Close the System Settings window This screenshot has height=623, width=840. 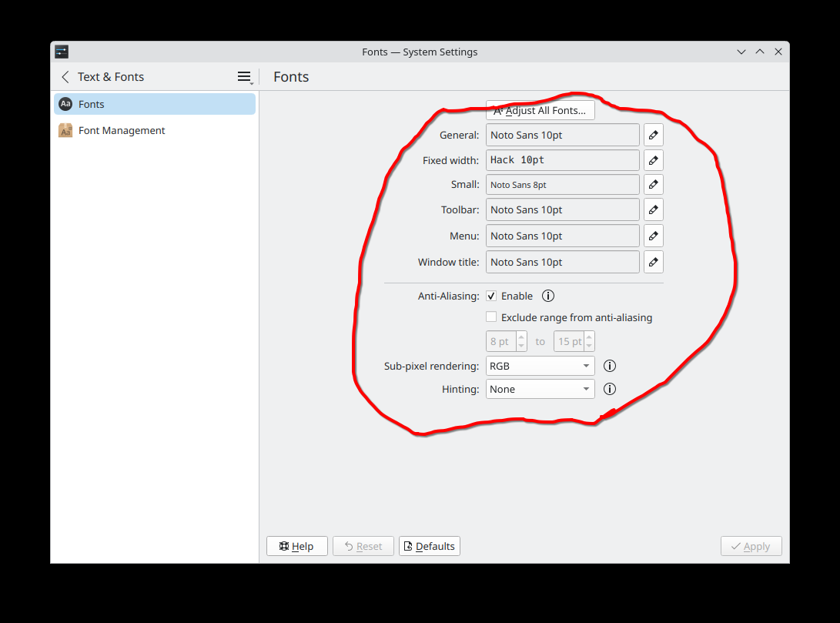pyautogui.click(x=778, y=52)
